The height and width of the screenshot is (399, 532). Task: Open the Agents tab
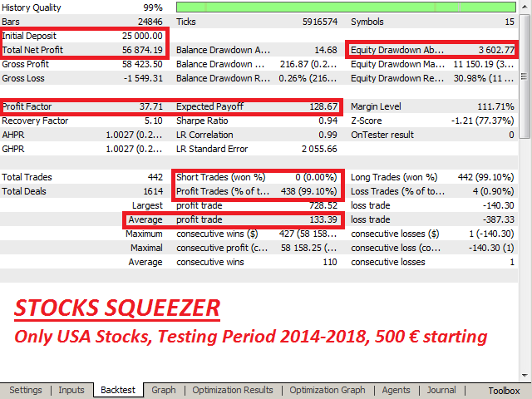pyautogui.click(x=396, y=390)
